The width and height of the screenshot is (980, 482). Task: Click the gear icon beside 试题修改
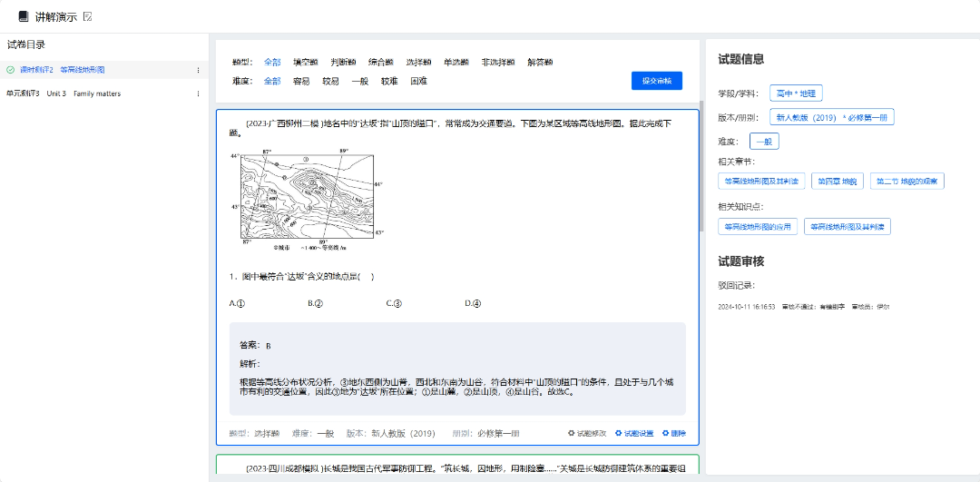pos(571,433)
